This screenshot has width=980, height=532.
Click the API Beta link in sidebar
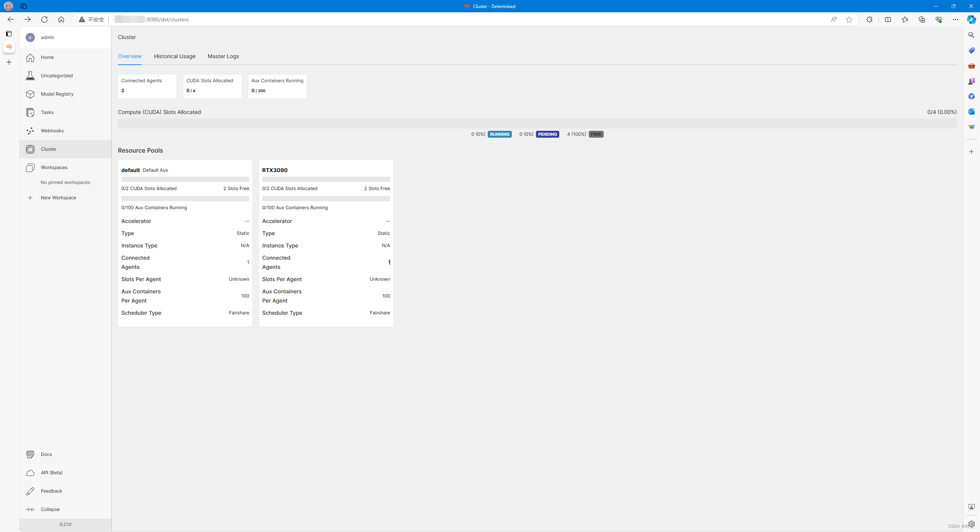51,472
